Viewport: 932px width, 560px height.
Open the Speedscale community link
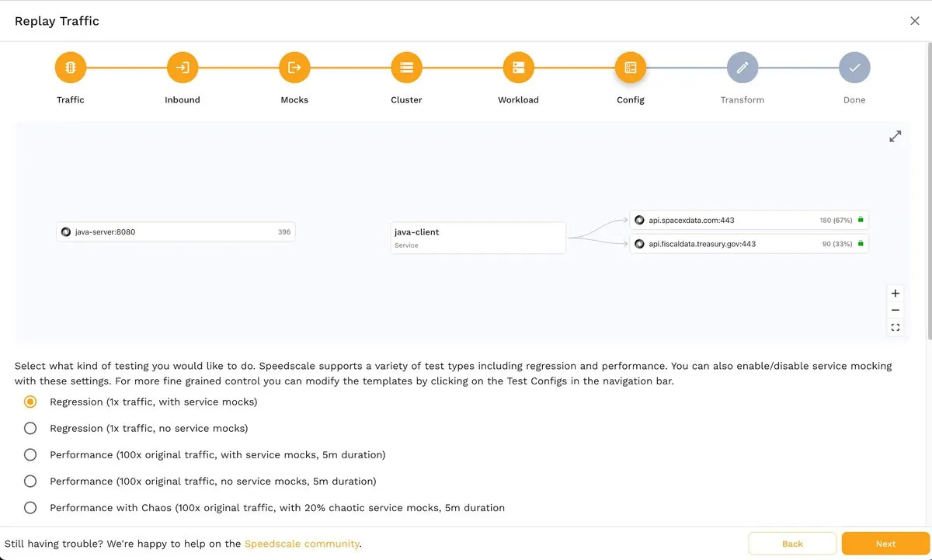point(301,544)
